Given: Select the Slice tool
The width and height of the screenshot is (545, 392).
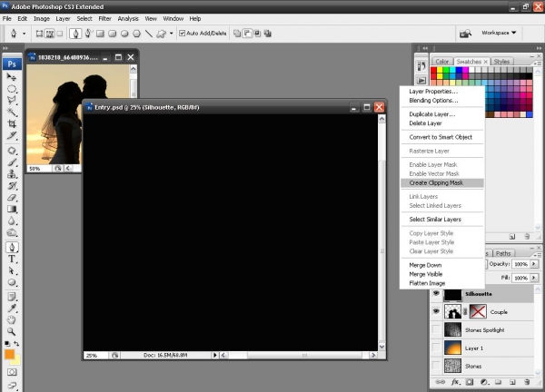Looking at the screenshot, I should coord(12,135).
